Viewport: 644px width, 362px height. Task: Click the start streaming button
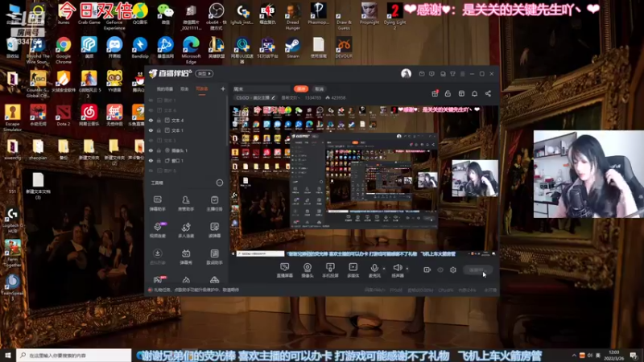[477, 269]
